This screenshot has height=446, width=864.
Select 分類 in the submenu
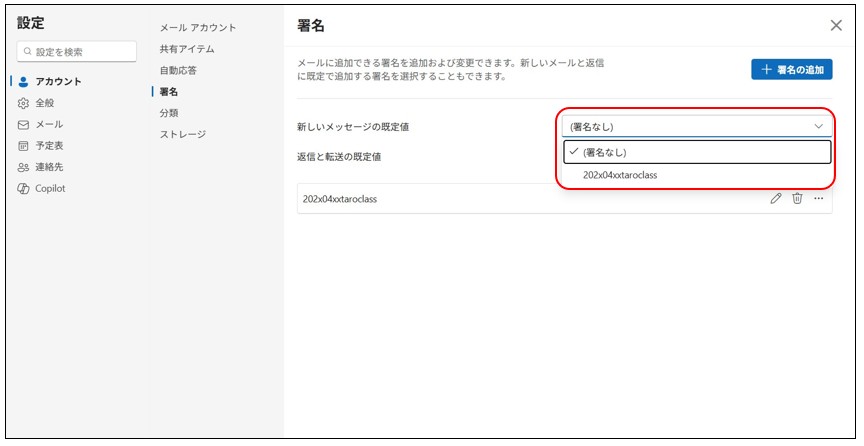coord(170,113)
